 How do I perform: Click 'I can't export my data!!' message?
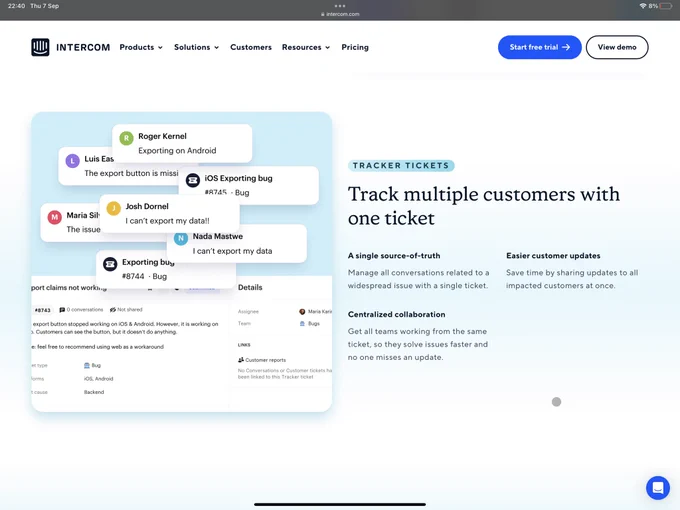coord(167,221)
